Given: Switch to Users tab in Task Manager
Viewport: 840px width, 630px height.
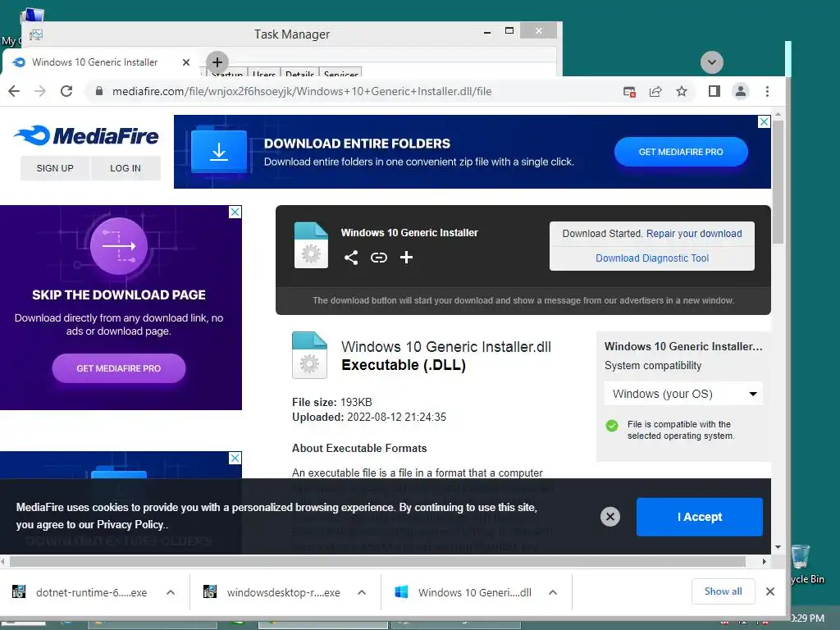Looking at the screenshot, I should (x=263, y=73).
